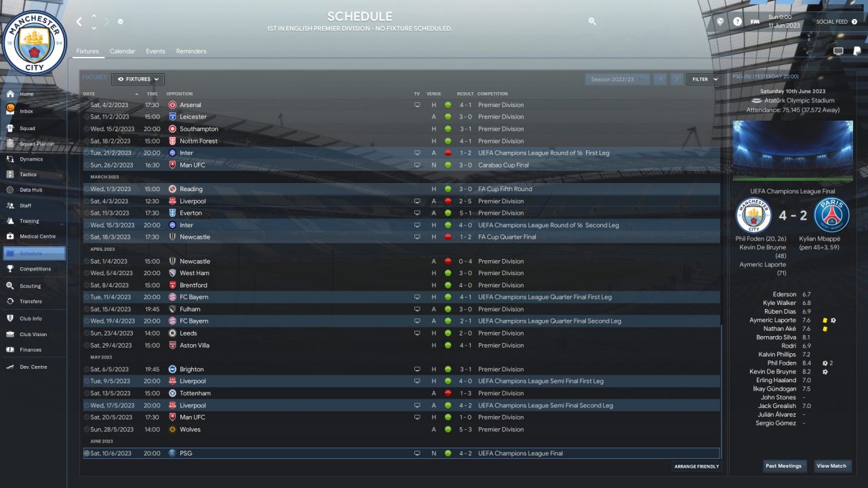Switch to the Reminders tab
This screenshot has width=868, height=488.
point(191,52)
